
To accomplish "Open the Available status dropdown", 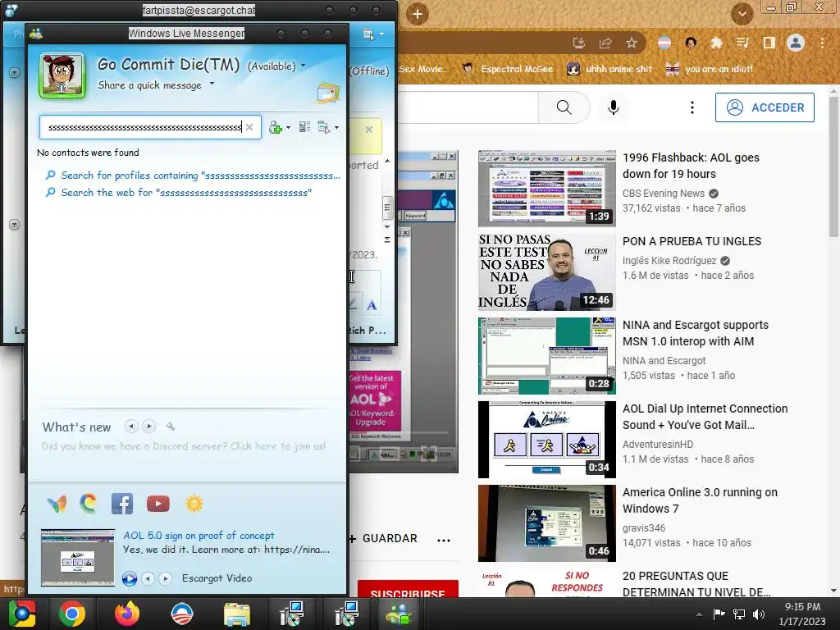I will [x=303, y=66].
